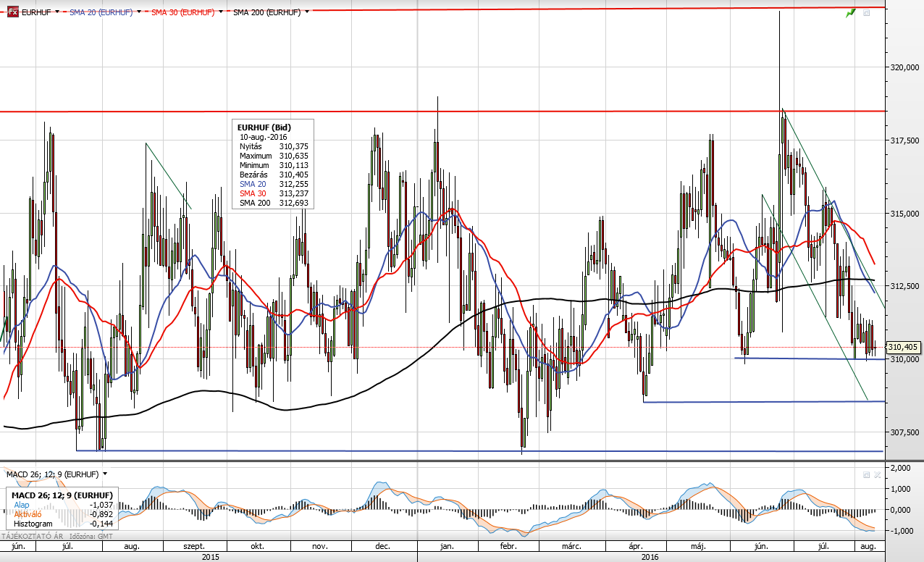The width and height of the screenshot is (924, 562).
Task: Click the Hisztogram -0,144 MACD row
Action: 62,523
